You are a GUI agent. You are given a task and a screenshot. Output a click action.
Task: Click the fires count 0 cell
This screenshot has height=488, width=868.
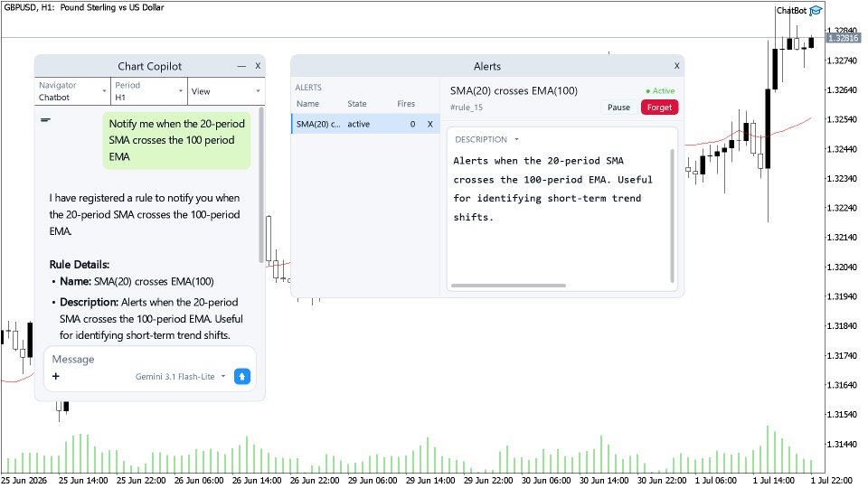click(x=412, y=124)
